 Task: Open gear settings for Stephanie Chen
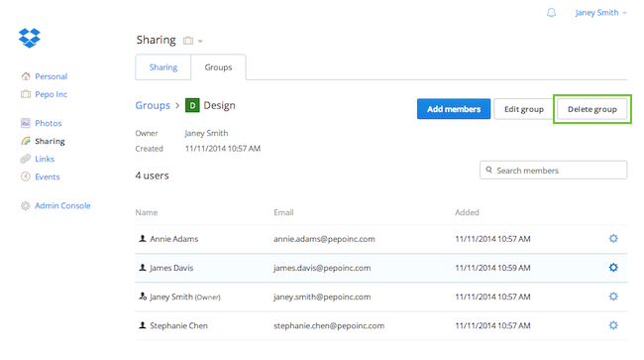point(613,325)
